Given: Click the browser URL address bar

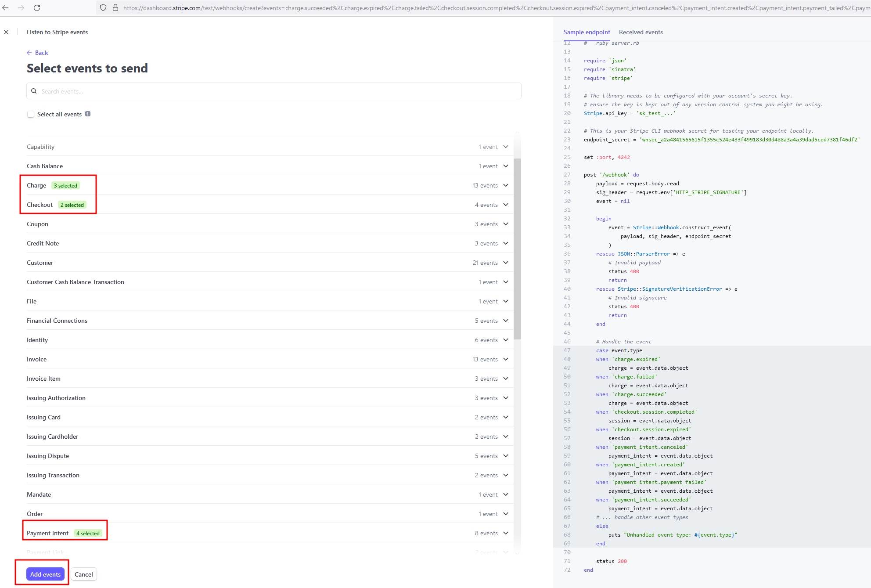Looking at the screenshot, I should tap(483, 8).
